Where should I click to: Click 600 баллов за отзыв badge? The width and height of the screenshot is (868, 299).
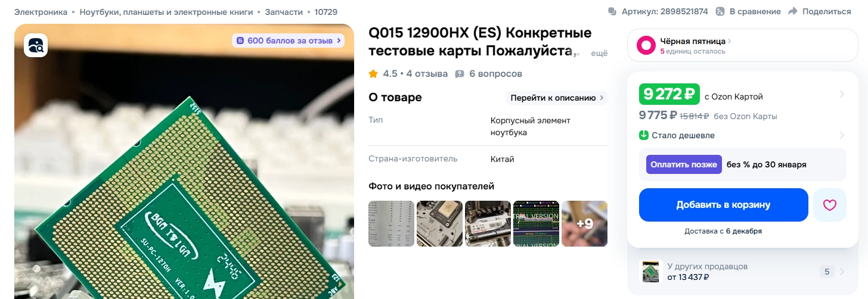coord(289,41)
